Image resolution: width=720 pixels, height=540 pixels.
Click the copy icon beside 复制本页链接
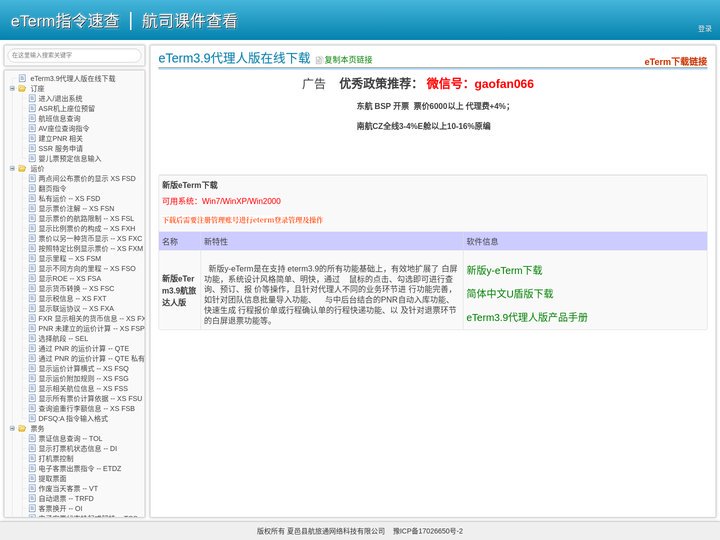click(319, 60)
